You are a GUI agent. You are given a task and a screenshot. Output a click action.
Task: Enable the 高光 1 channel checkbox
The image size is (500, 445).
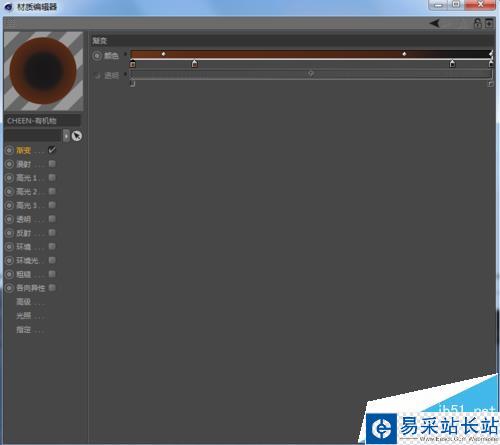[x=52, y=177]
